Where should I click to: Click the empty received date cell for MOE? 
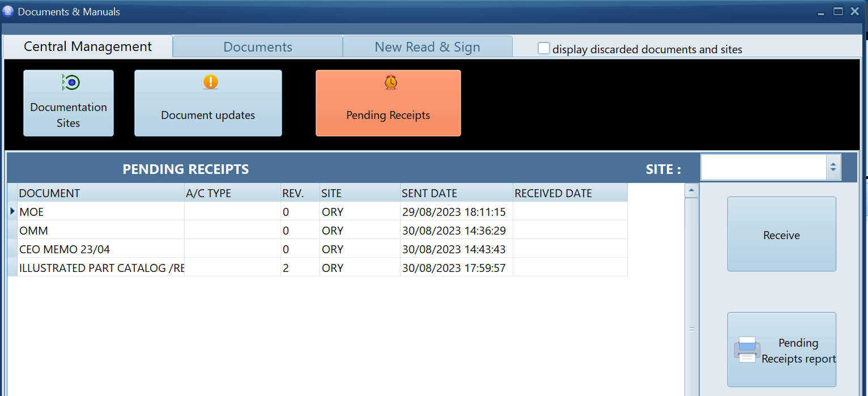coord(570,211)
